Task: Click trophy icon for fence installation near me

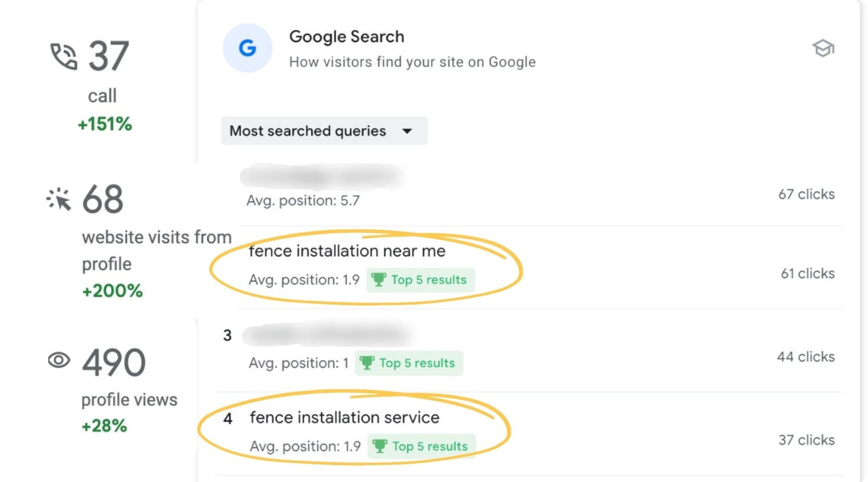Action: tap(378, 280)
